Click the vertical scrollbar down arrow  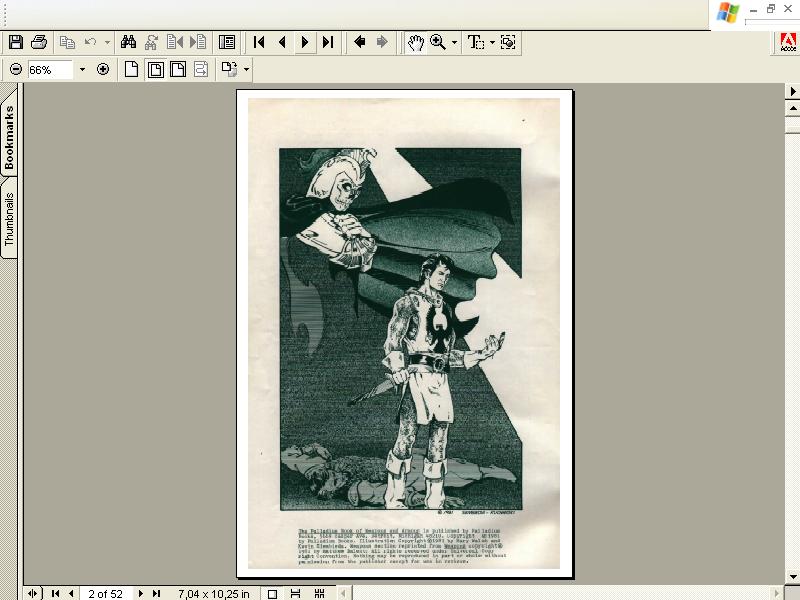point(792,578)
